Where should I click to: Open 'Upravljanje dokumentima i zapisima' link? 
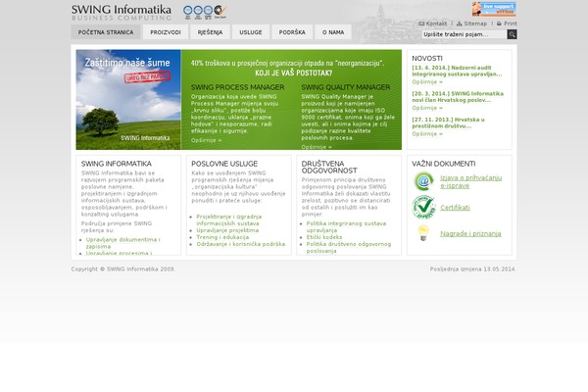(123, 243)
